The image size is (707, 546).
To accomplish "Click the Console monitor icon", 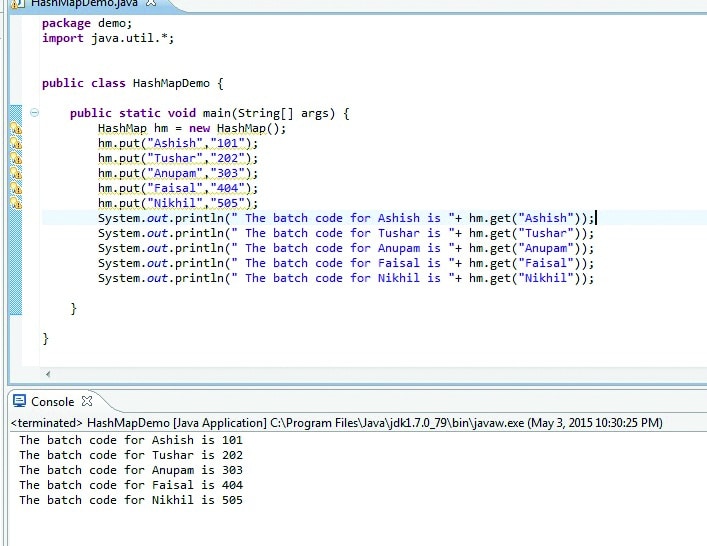I will tap(19, 401).
